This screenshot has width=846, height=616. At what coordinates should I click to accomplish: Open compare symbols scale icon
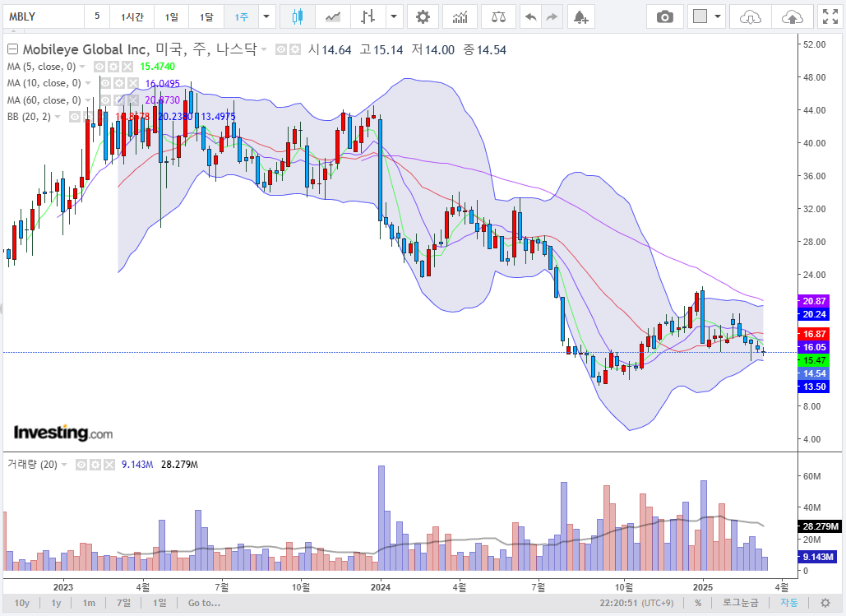[498, 16]
